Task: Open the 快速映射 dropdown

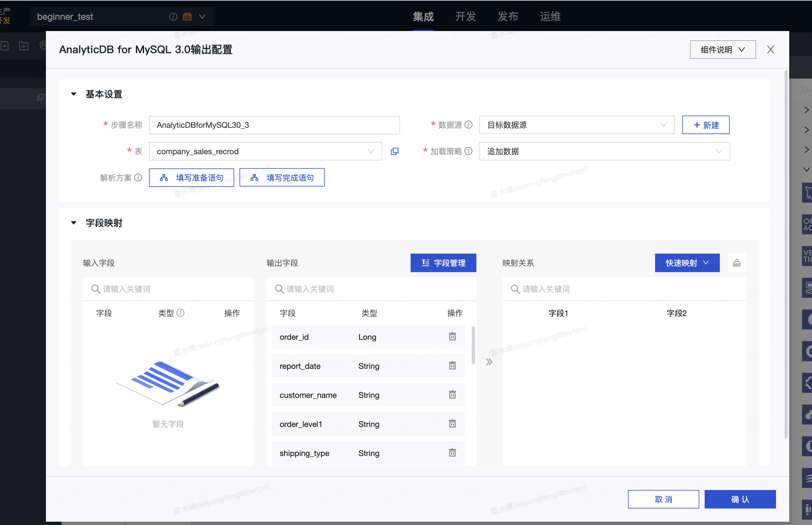Action: click(687, 263)
